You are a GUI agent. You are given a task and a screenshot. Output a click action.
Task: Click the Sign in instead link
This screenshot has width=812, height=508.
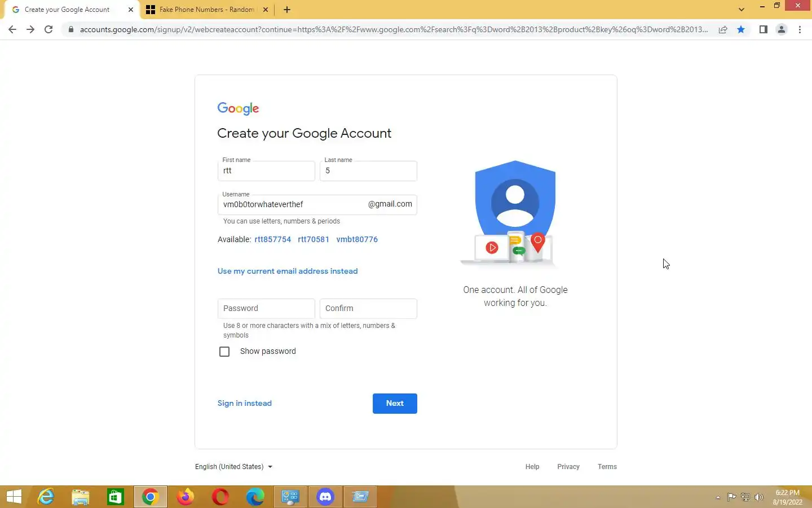point(245,404)
